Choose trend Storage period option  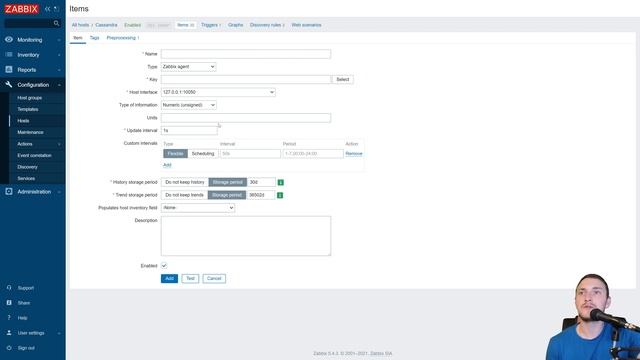pyautogui.click(x=227, y=195)
